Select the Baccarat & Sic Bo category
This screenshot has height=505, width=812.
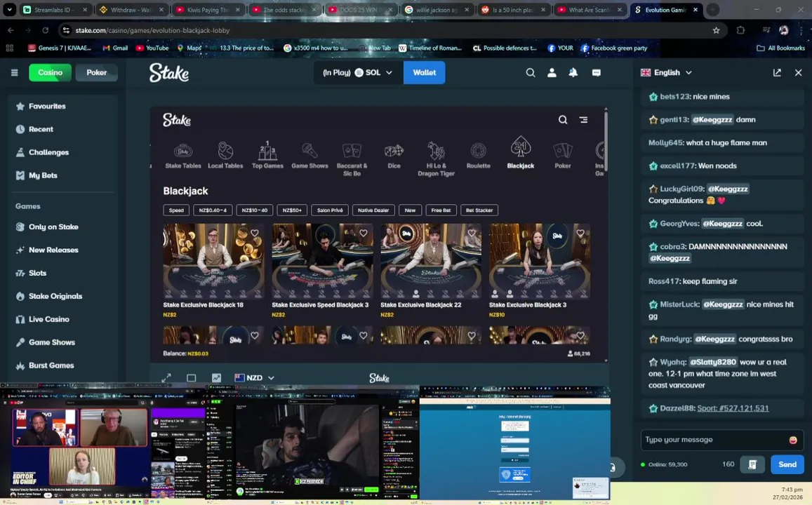point(352,159)
